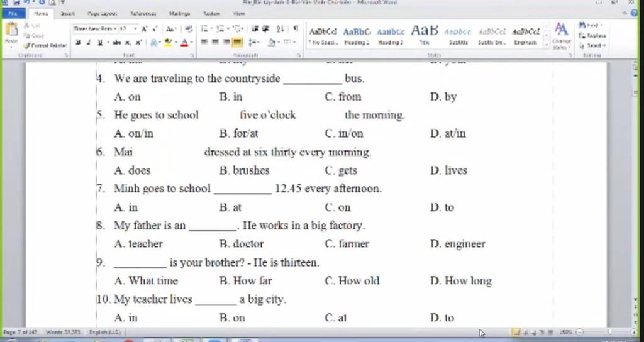Apply the Heading 2 style

pyautogui.click(x=391, y=36)
